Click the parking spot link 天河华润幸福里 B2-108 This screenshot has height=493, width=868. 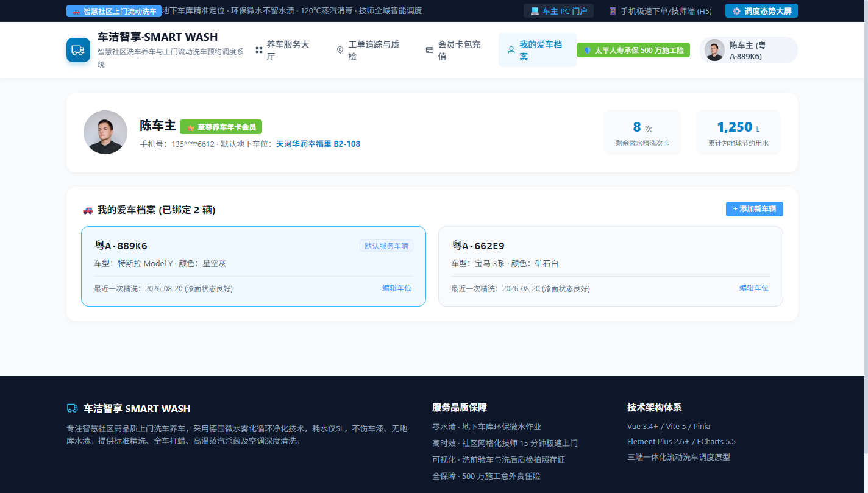pyautogui.click(x=318, y=144)
